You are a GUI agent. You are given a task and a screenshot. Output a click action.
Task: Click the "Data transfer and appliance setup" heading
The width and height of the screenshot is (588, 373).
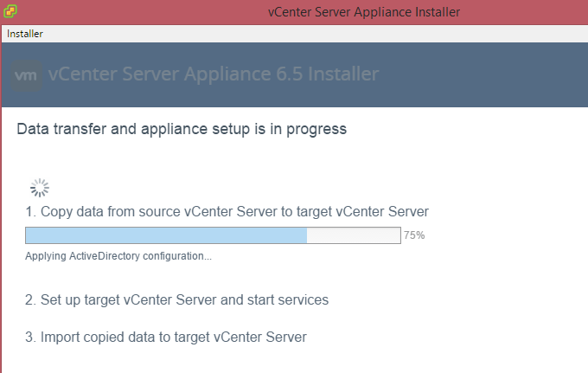[182, 130]
